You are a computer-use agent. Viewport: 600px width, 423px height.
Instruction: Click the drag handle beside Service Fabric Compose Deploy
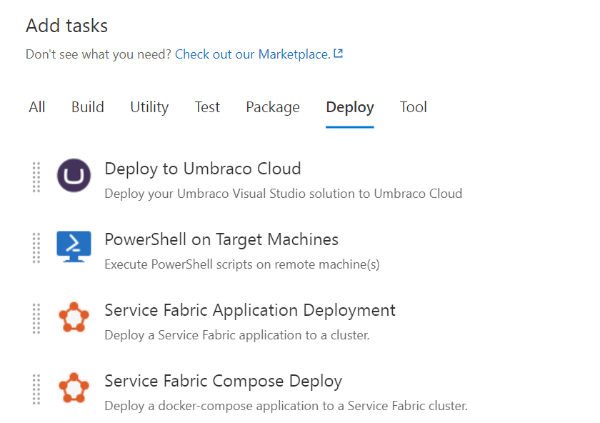(x=36, y=389)
